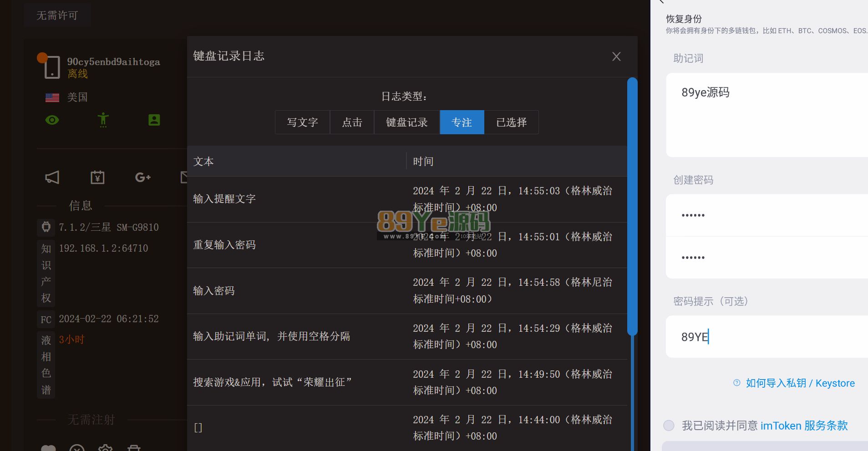Click the 文本 column header

[x=203, y=162]
